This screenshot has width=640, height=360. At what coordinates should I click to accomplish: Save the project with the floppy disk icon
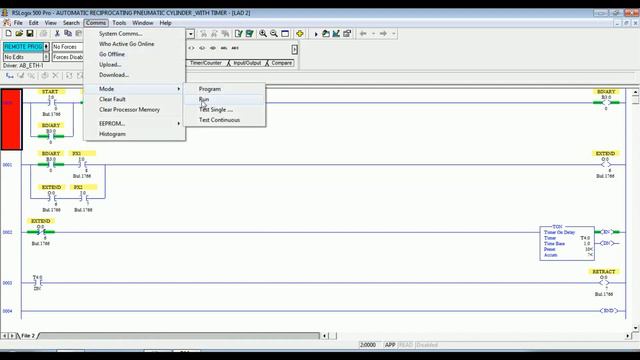pos(30,33)
